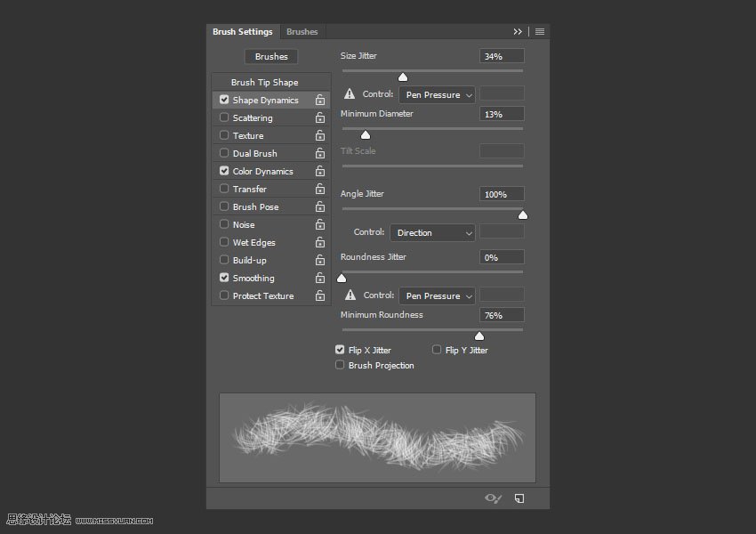Toggle the live brush tip preview icon
The height and width of the screenshot is (534, 756).
(x=493, y=498)
